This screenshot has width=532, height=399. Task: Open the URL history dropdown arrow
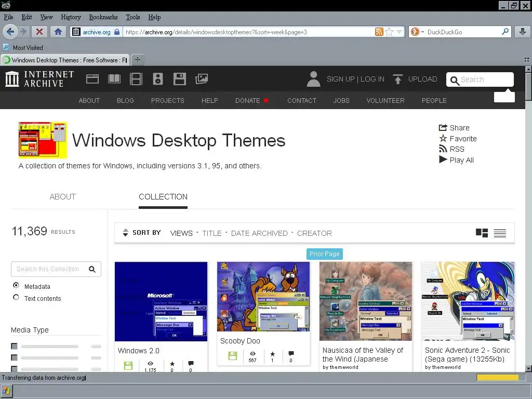(399, 32)
